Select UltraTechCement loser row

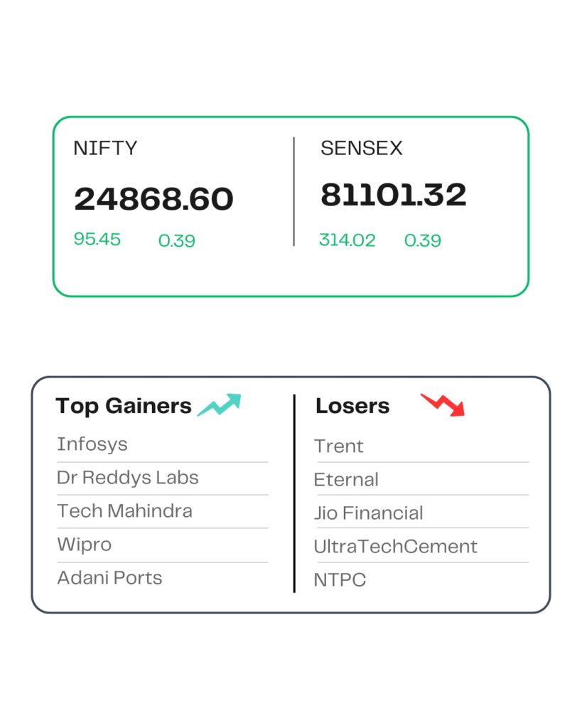coord(396,546)
